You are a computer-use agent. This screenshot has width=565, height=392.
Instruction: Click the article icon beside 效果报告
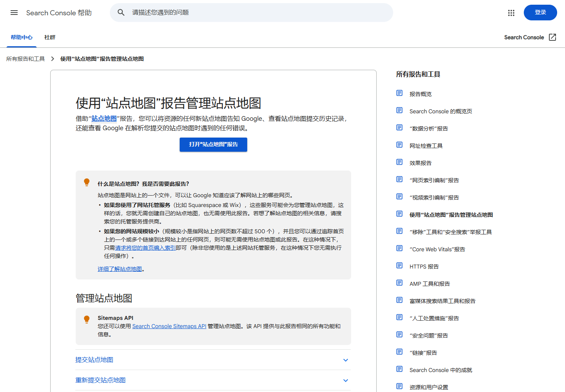[399, 162]
